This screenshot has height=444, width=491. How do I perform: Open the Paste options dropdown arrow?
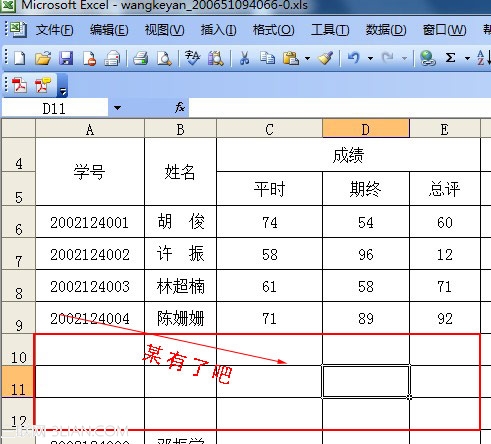pos(307,59)
